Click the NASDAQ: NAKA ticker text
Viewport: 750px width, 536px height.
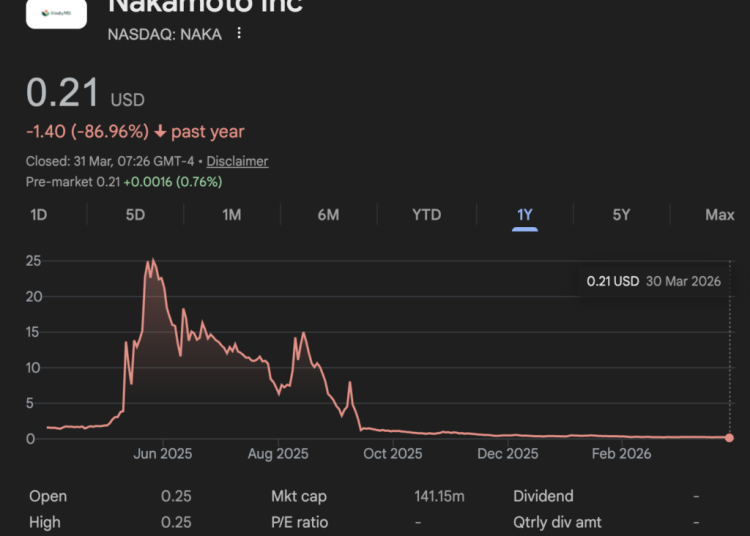[x=164, y=34]
